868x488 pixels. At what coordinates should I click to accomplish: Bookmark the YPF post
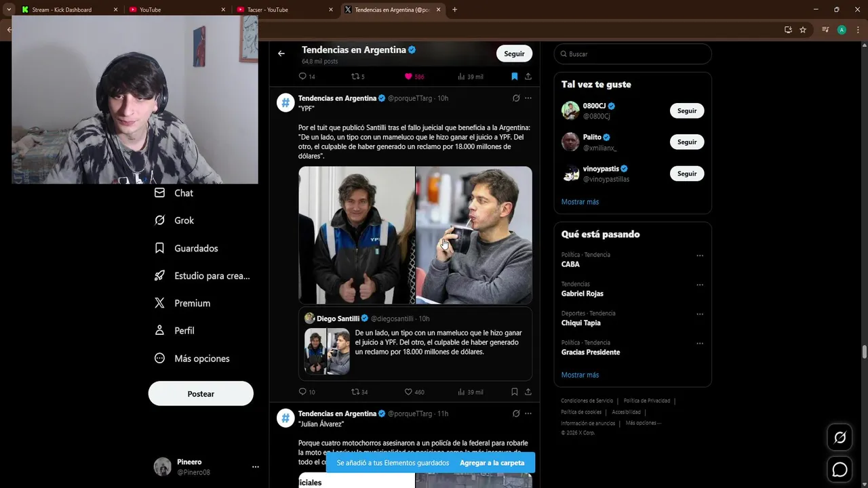[x=515, y=392]
